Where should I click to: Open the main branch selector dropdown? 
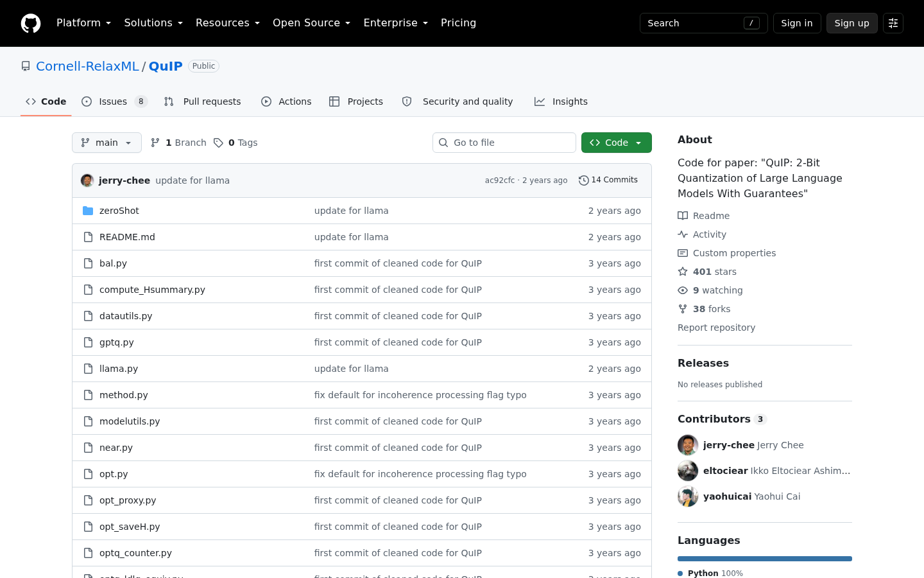tap(107, 143)
